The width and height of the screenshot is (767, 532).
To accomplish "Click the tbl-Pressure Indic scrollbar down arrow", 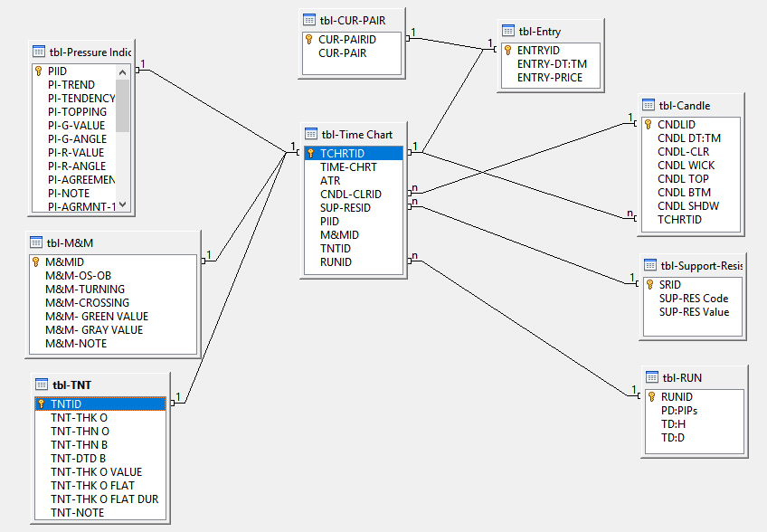I will (123, 205).
